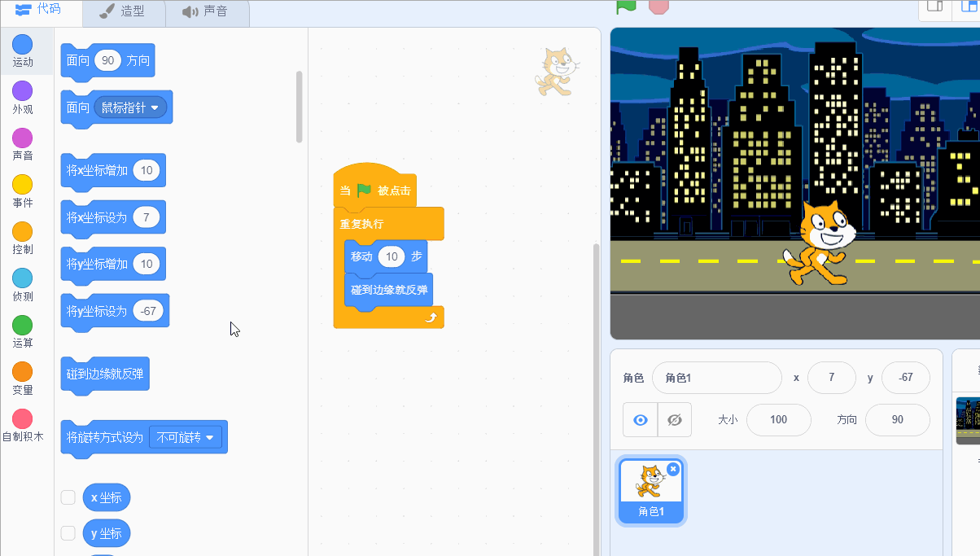Select the 角色1 sprite thumbnail
Screen dimensions: 980x556
[650, 491]
